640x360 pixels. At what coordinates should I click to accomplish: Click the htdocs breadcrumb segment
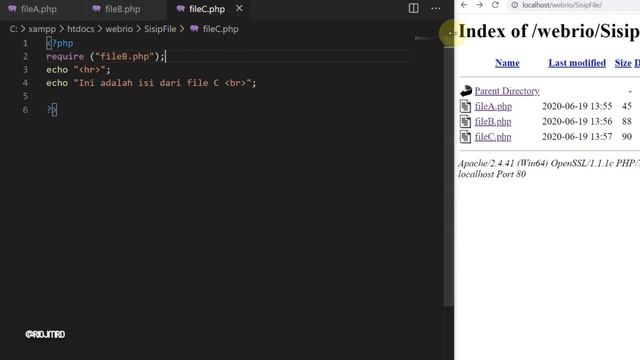coord(80,29)
